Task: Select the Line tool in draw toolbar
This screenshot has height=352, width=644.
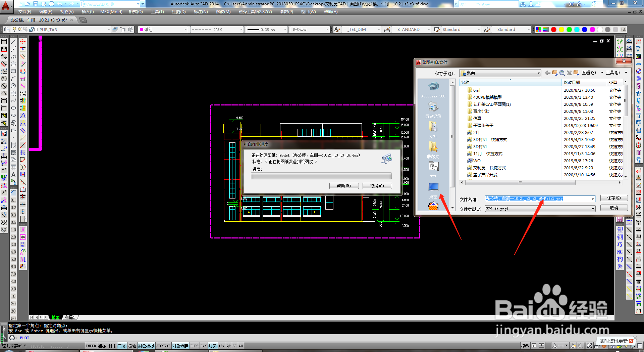Action: [13, 42]
